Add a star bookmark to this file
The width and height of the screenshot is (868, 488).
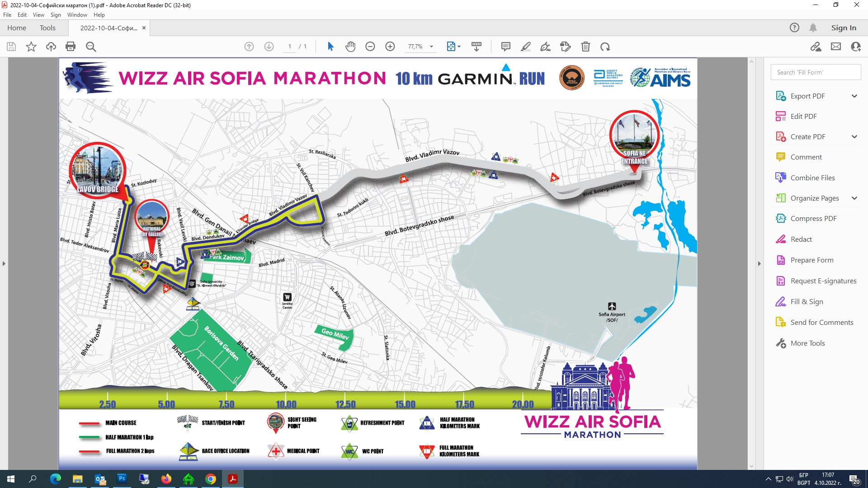[31, 47]
